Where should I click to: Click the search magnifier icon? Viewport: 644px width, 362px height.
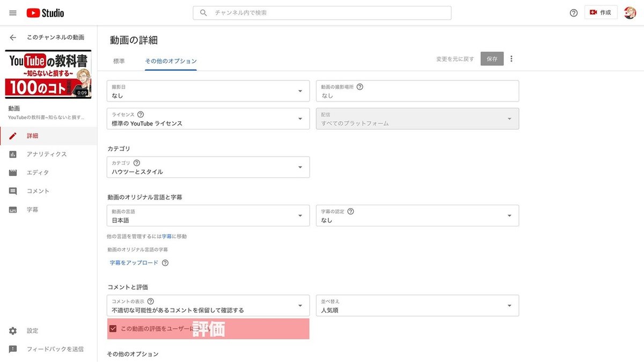click(x=203, y=13)
